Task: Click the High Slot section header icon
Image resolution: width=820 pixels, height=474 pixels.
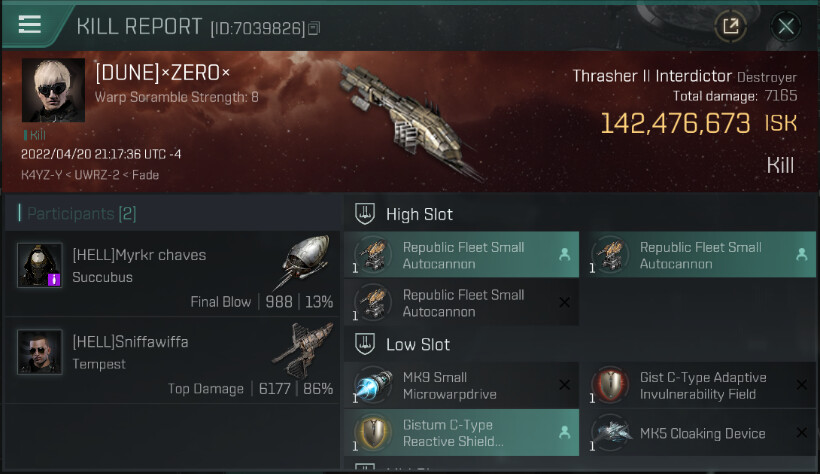Action: 365,214
